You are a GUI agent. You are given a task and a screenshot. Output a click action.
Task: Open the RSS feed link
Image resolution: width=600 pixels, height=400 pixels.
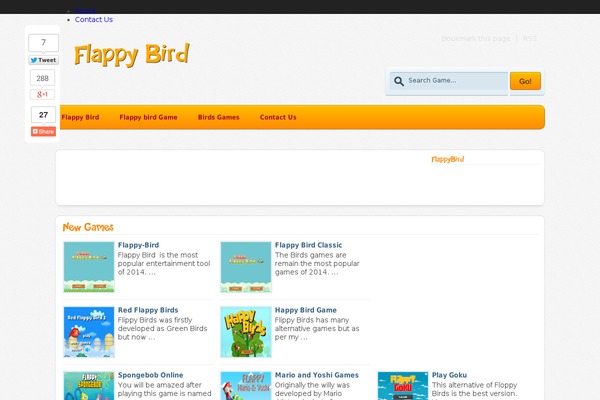point(530,39)
